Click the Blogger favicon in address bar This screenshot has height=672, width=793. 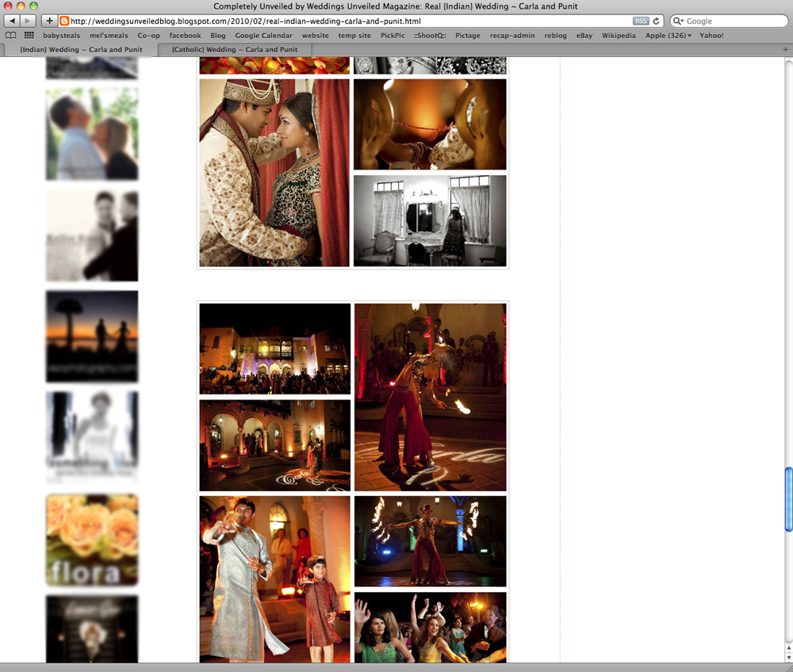pyautogui.click(x=64, y=21)
